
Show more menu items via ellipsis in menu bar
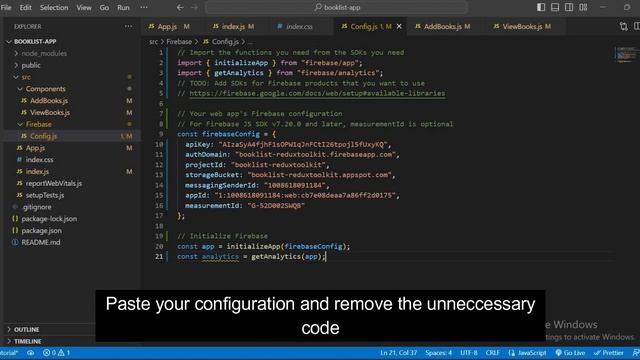click(x=144, y=7)
